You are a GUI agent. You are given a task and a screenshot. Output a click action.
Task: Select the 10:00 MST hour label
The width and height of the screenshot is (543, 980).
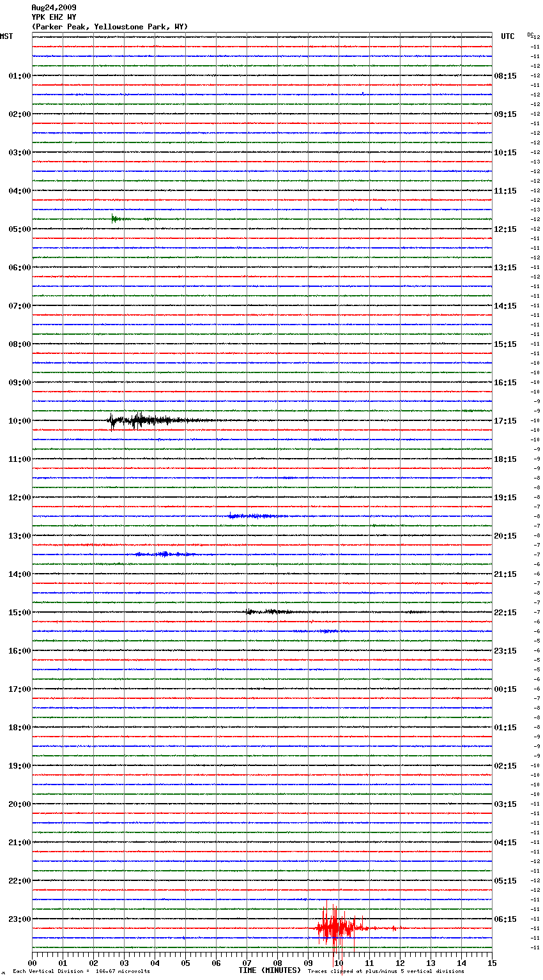20,421
